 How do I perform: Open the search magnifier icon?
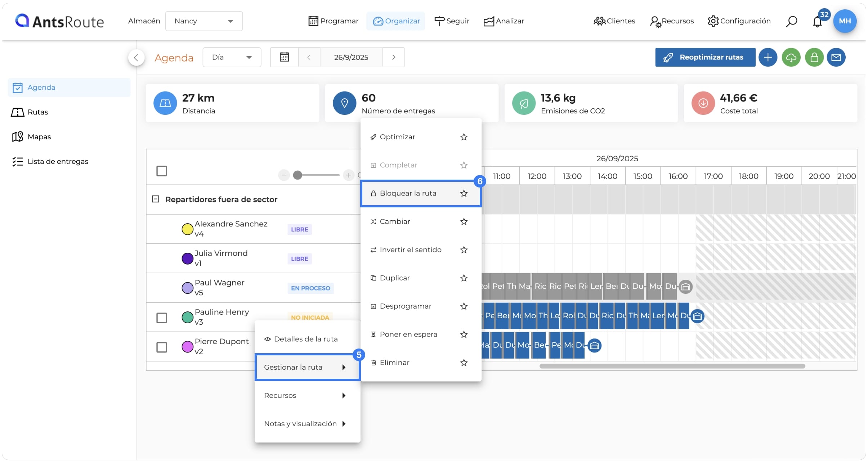(791, 21)
